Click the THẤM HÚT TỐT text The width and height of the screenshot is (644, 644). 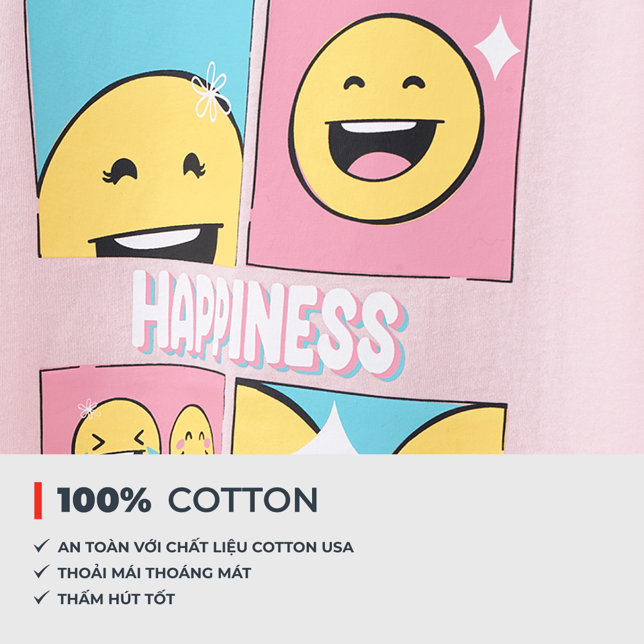pyautogui.click(x=116, y=598)
